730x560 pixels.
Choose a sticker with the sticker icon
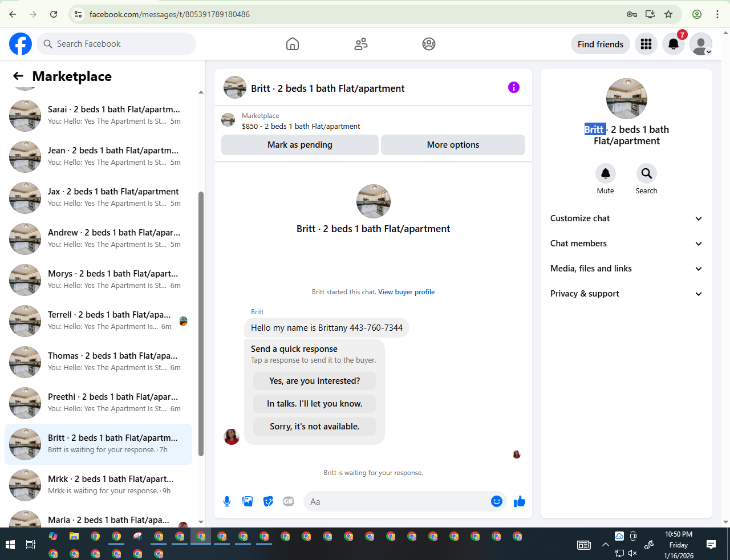[268, 501]
